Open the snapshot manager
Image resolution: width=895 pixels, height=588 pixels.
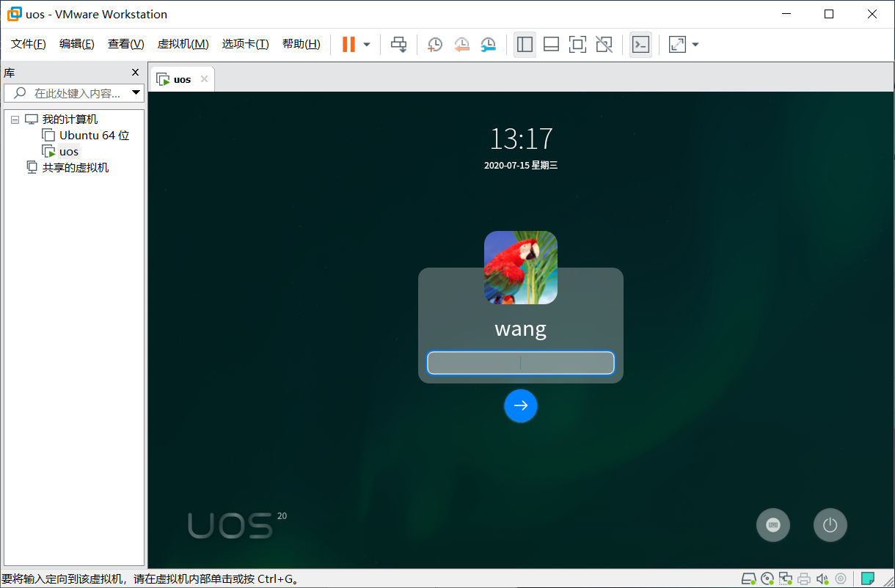click(488, 44)
